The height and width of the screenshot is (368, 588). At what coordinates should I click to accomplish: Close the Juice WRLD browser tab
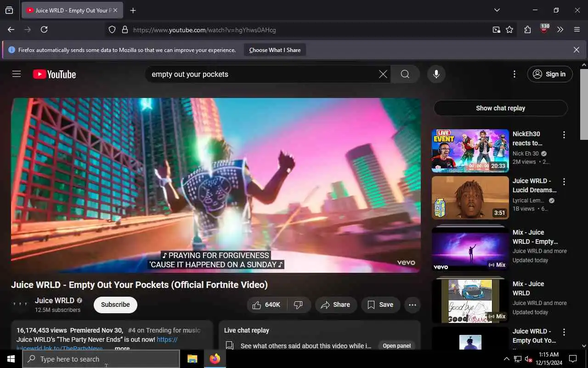(115, 10)
